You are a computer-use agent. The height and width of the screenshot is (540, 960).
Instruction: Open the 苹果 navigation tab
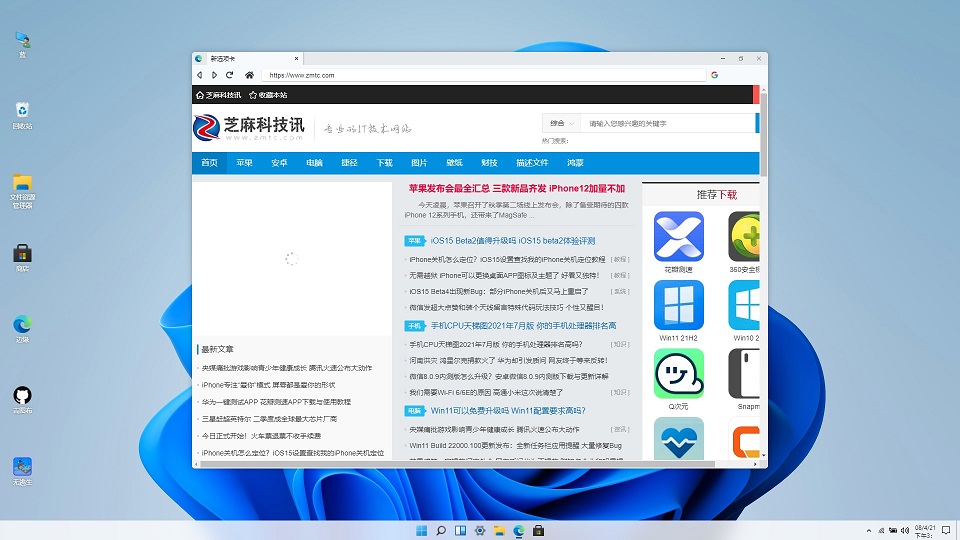point(244,163)
